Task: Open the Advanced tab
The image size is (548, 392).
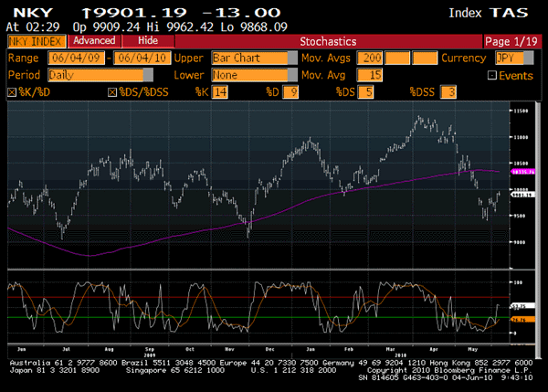Action: click(x=94, y=41)
